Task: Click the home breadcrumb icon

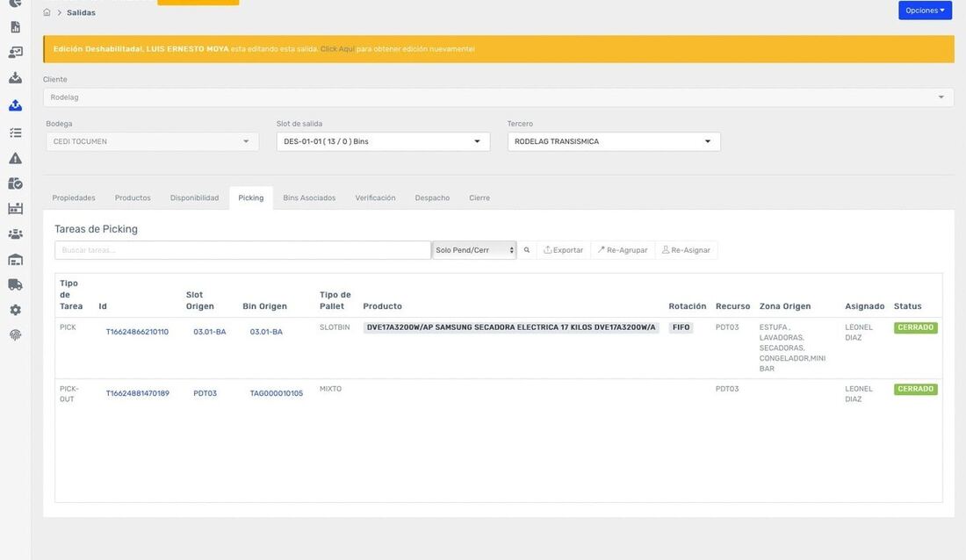Action: (x=47, y=12)
